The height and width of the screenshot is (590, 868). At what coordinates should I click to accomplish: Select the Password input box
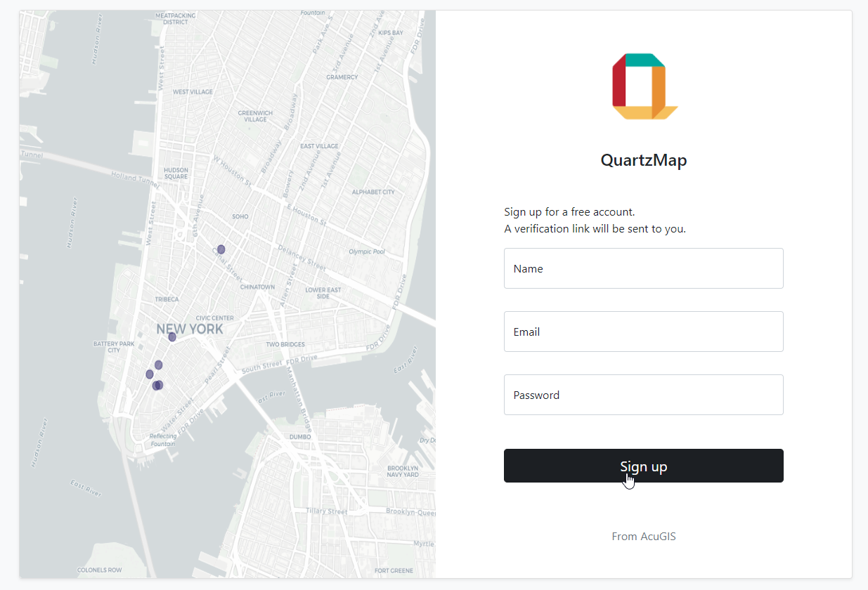[643, 395]
